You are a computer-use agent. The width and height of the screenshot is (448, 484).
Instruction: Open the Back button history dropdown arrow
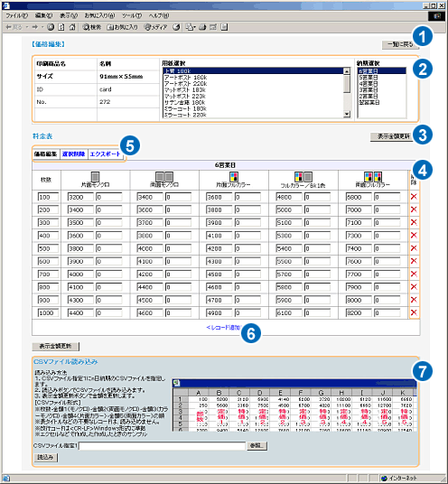tap(27, 27)
